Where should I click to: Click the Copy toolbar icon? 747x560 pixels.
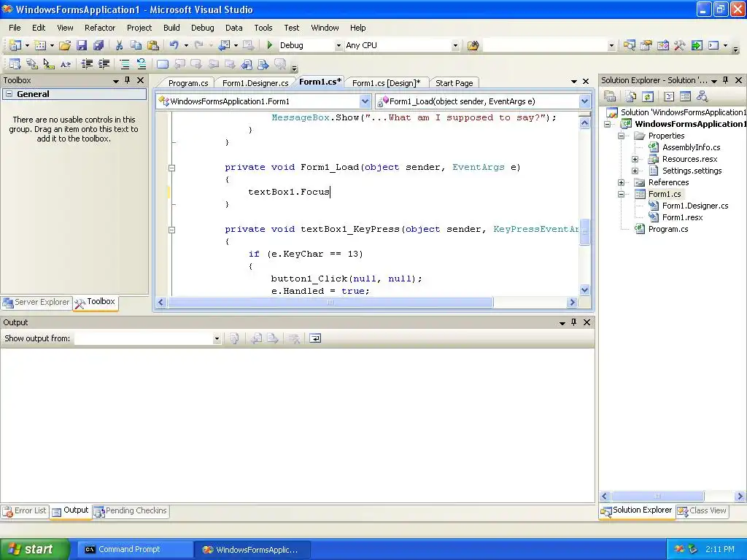[136, 45]
